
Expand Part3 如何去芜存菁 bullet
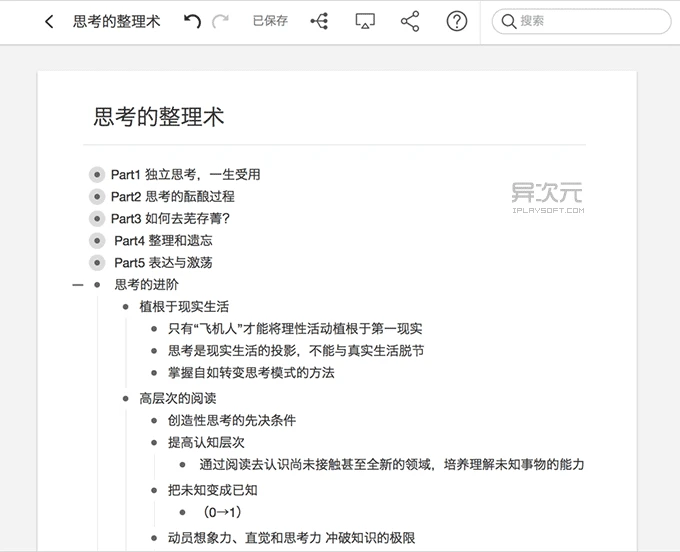[97, 218]
